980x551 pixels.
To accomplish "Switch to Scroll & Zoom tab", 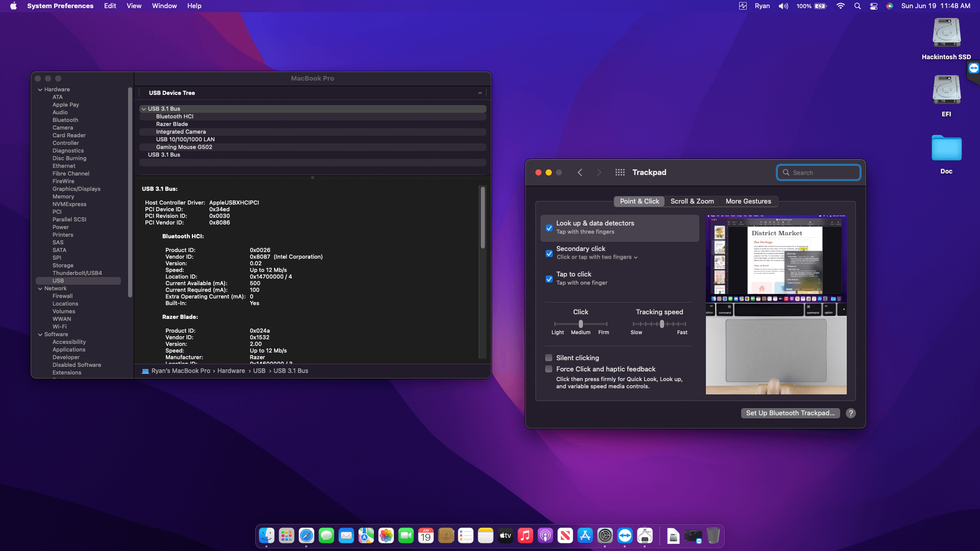I will (x=692, y=202).
